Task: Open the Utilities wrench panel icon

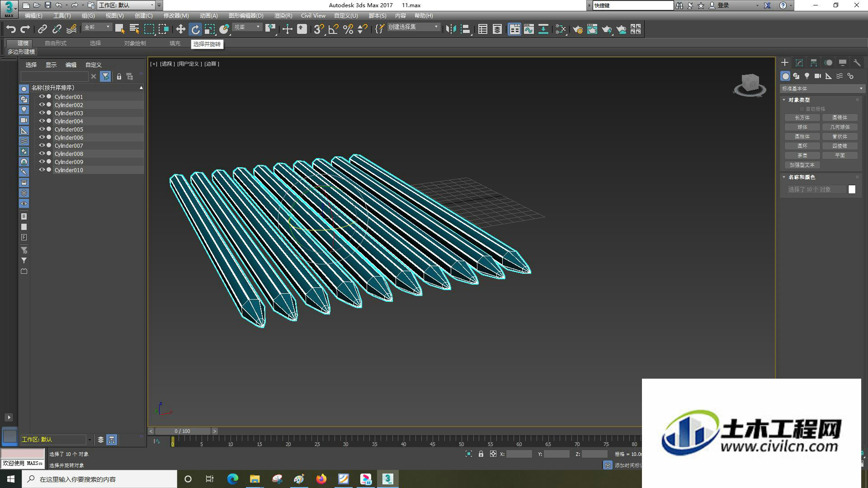Action: coord(857,63)
